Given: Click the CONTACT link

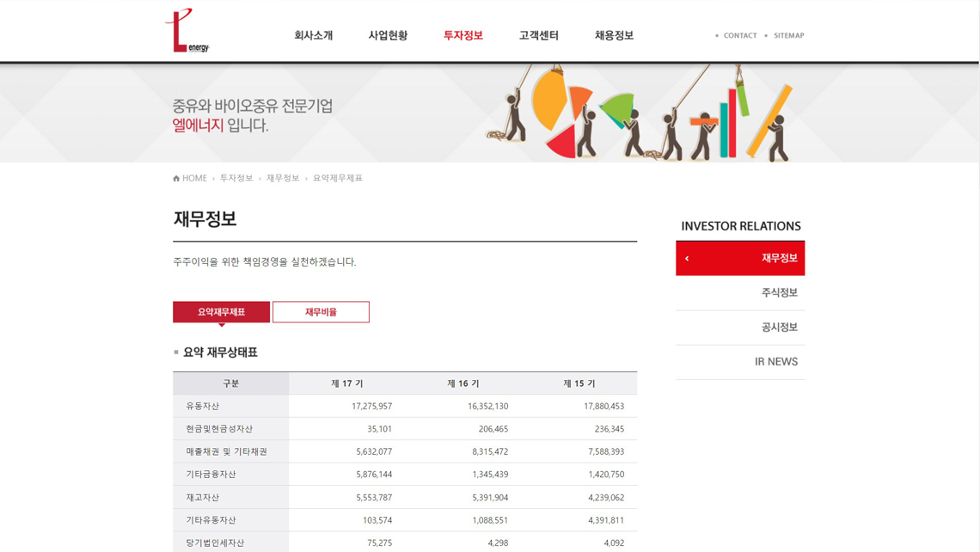Looking at the screenshot, I should tap(739, 36).
